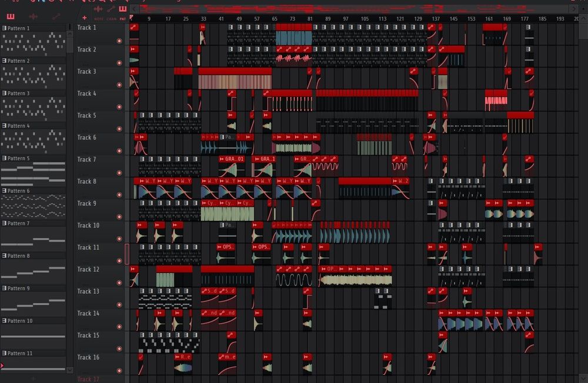The width and height of the screenshot is (588, 383).
Task: Mute Track 3 with its dot toggle
Action: (119, 85)
